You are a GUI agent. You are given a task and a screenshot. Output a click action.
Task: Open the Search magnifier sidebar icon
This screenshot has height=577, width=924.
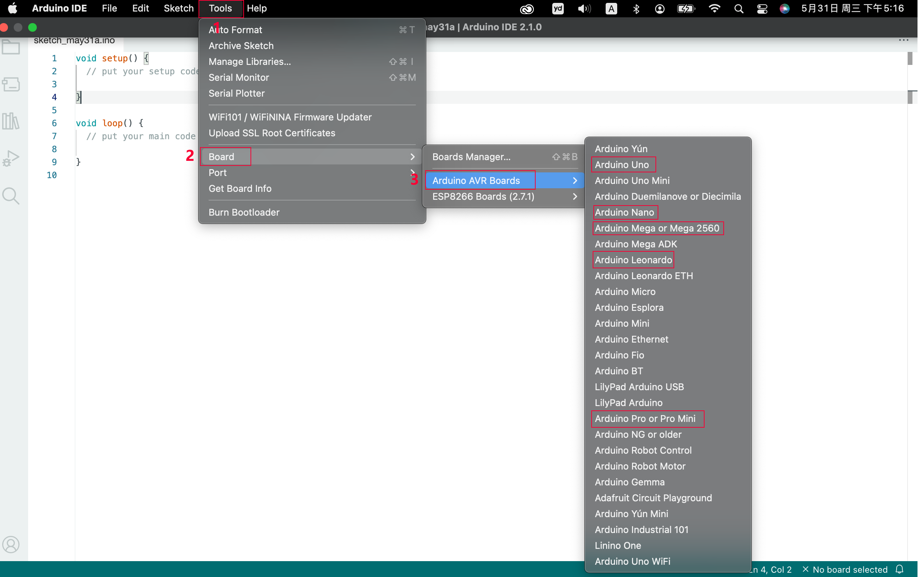pos(11,196)
